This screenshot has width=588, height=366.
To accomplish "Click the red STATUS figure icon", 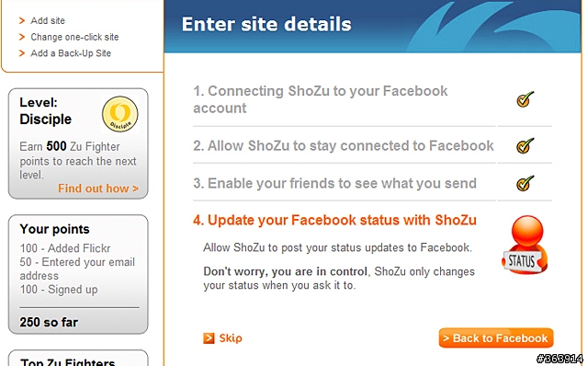I will pyautogui.click(x=525, y=245).
